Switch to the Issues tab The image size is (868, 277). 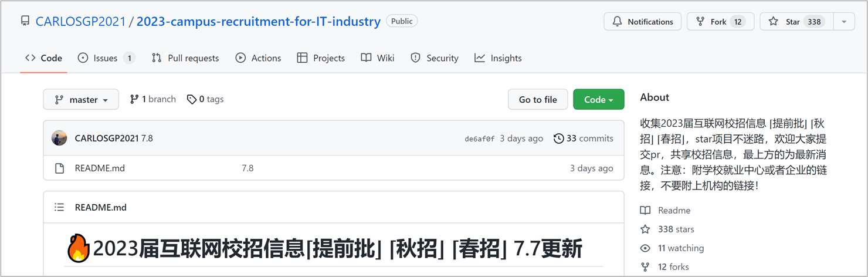106,58
